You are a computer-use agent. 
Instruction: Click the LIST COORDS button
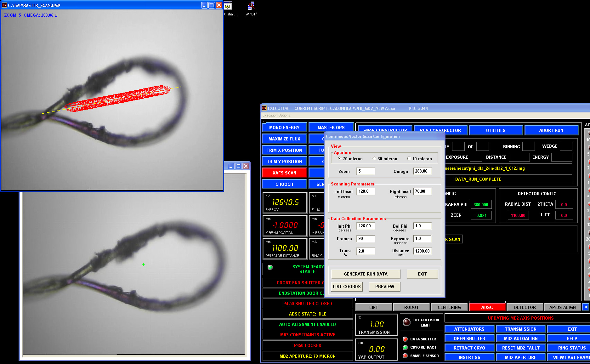click(x=347, y=287)
